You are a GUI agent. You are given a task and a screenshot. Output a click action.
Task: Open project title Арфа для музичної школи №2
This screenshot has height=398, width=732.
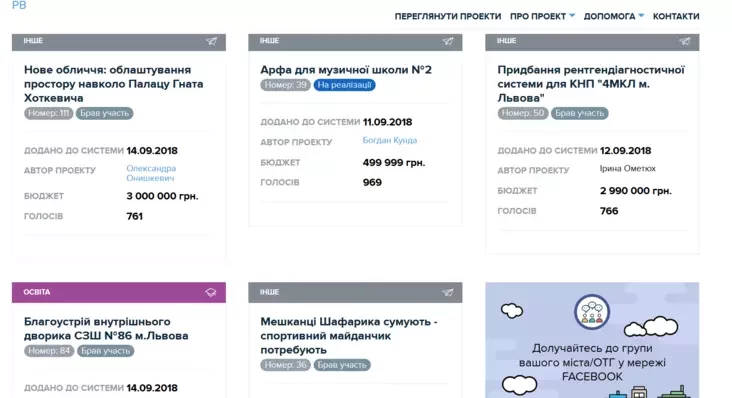pyautogui.click(x=346, y=70)
